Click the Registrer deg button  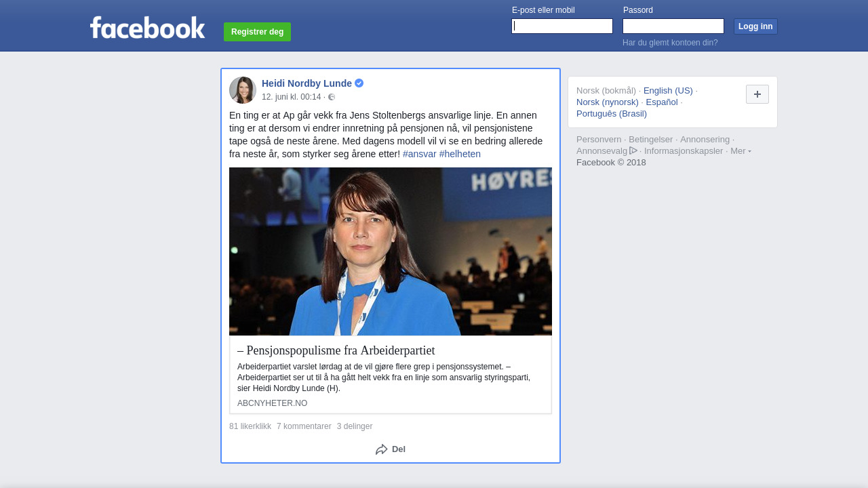[257, 32]
